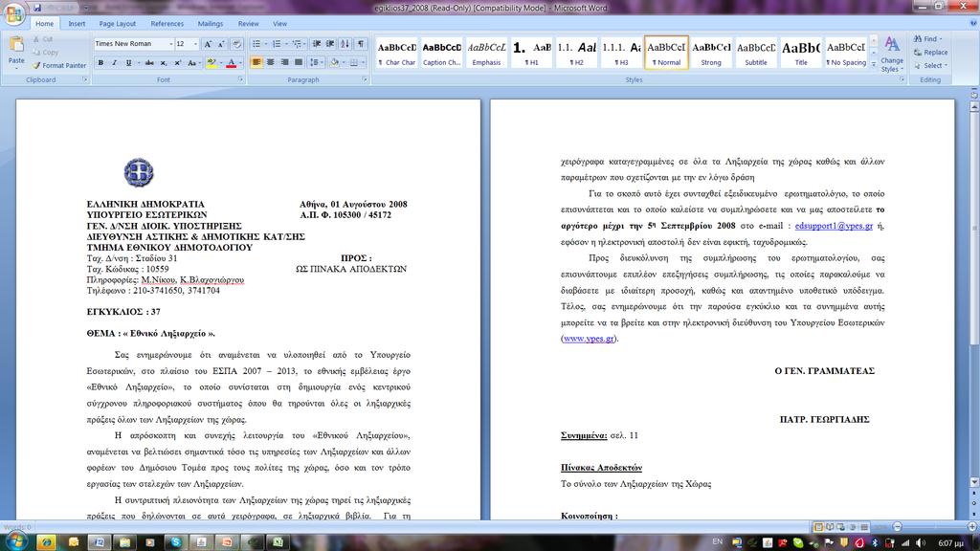Open the Times New Roman font name dropdown
This screenshot has height=551, width=980.
170,44
